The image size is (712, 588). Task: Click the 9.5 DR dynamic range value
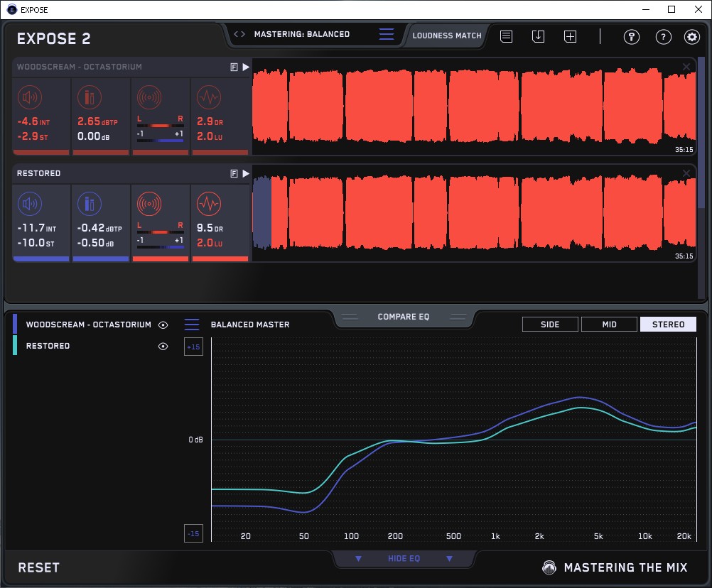click(210, 228)
